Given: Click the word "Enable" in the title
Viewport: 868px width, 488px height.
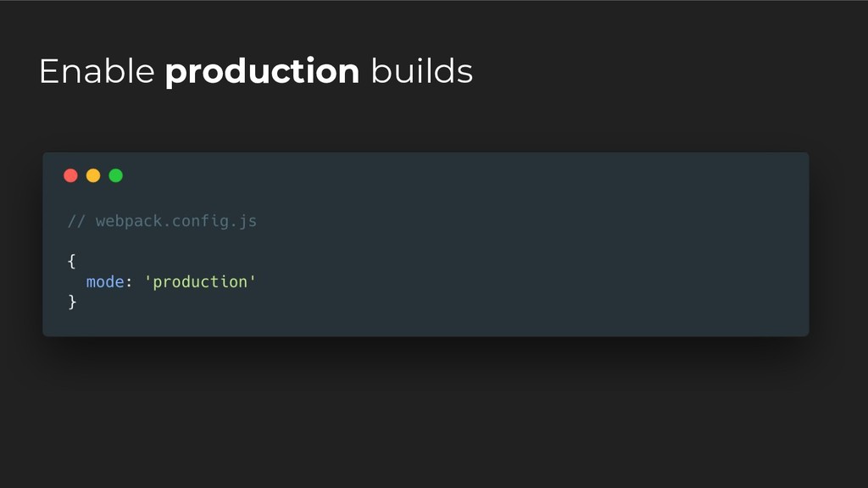Looking at the screenshot, I should 97,72.
